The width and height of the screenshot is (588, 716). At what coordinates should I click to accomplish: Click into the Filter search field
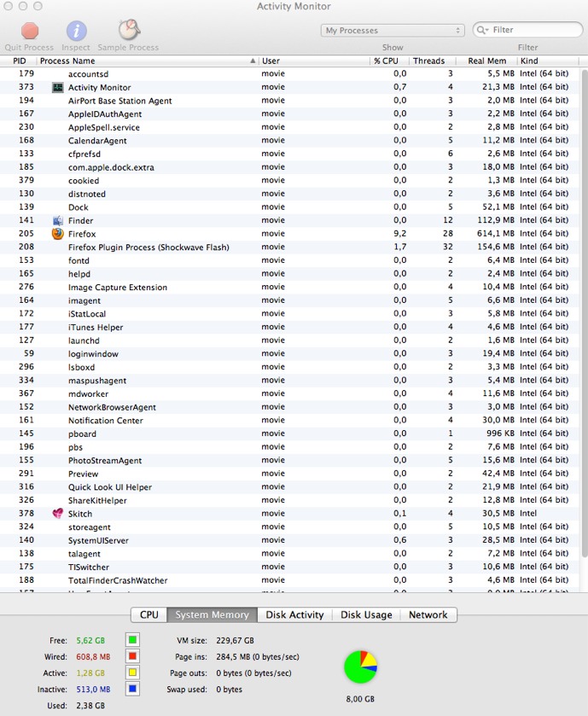pos(527,30)
